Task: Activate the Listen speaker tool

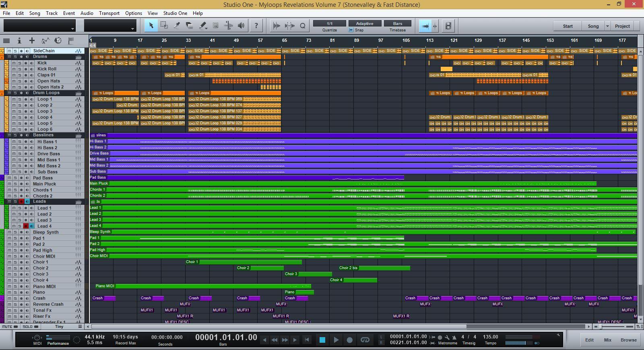Action: 241,26
